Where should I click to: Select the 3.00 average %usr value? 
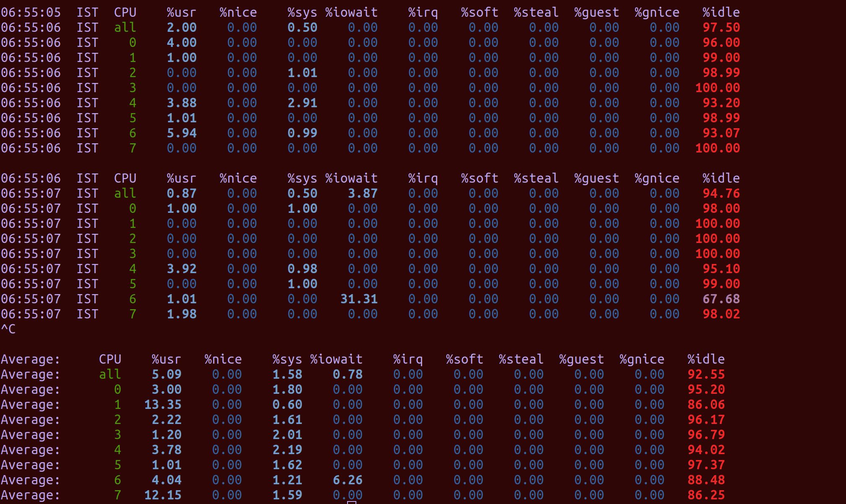[x=166, y=390]
